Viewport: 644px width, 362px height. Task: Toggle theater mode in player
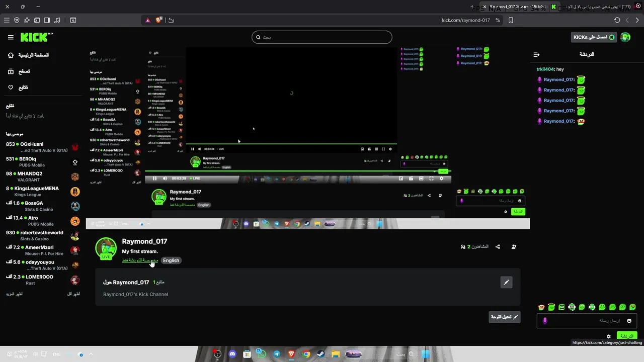pos(421,178)
